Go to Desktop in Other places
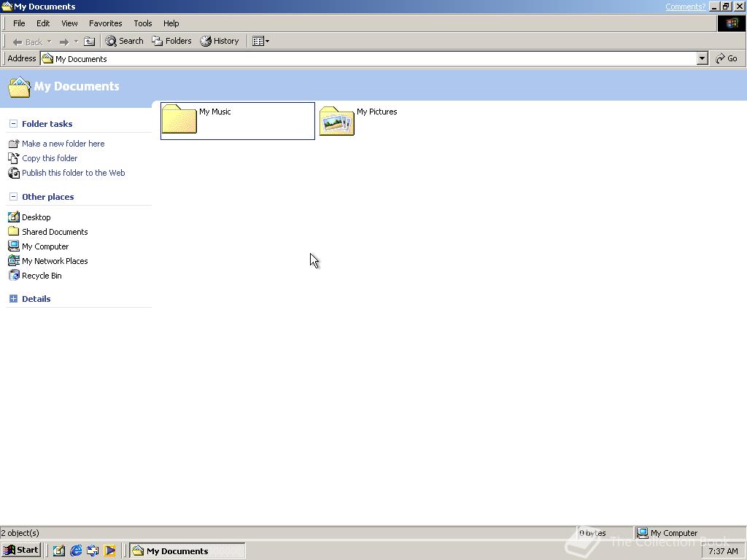 (x=36, y=217)
